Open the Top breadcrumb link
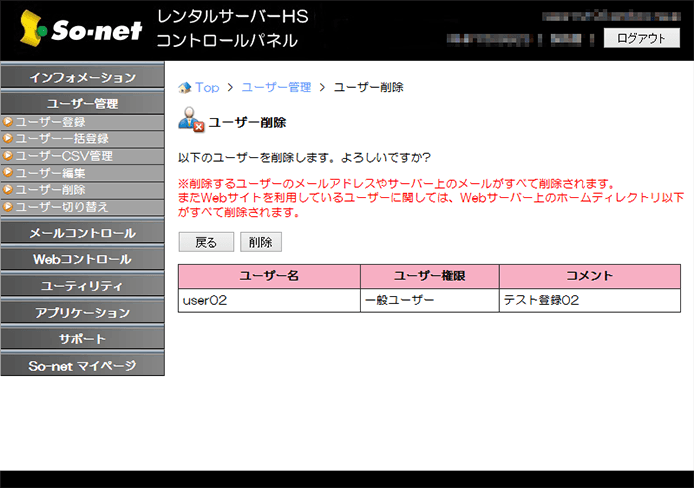The image size is (694, 488). 207,88
